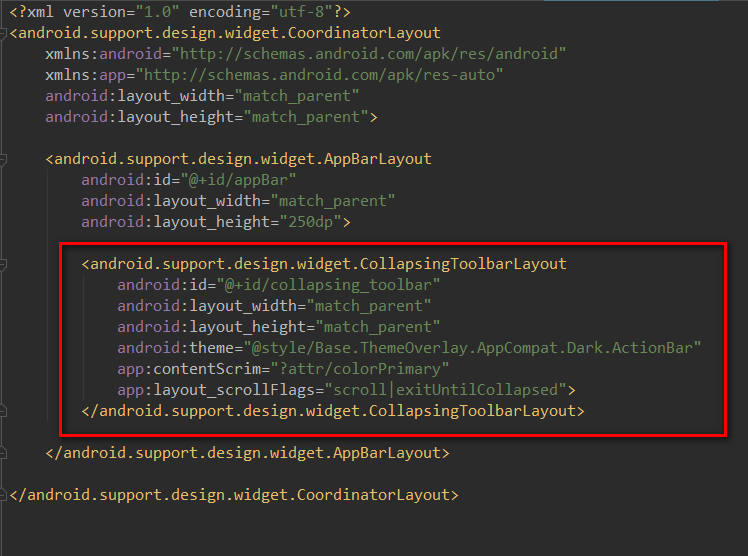Click CoordinatorLayout's layout_height "match_parent" value
The image size is (748, 556).
coord(306,117)
